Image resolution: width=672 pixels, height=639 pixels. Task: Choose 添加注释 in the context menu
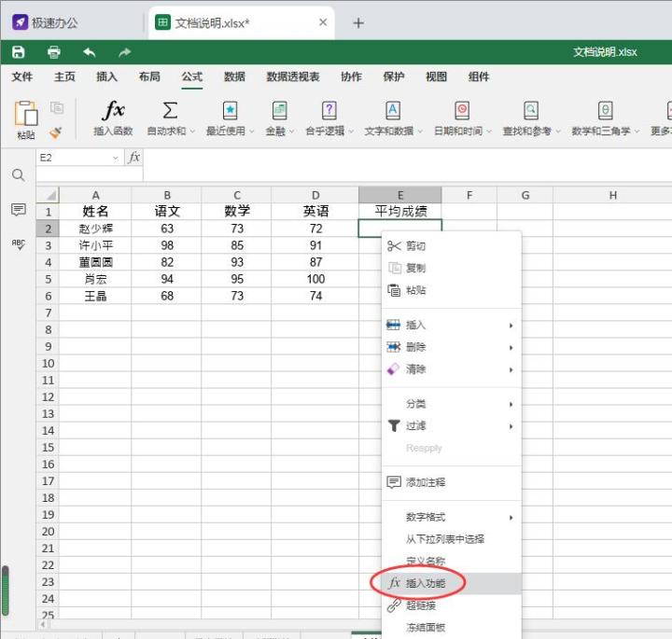coord(452,482)
